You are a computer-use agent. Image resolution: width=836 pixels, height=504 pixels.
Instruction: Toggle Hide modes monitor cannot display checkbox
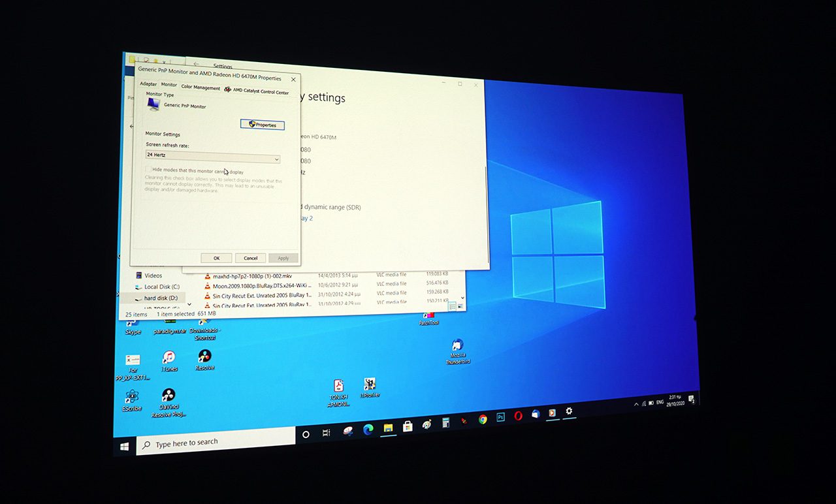[148, 170]
